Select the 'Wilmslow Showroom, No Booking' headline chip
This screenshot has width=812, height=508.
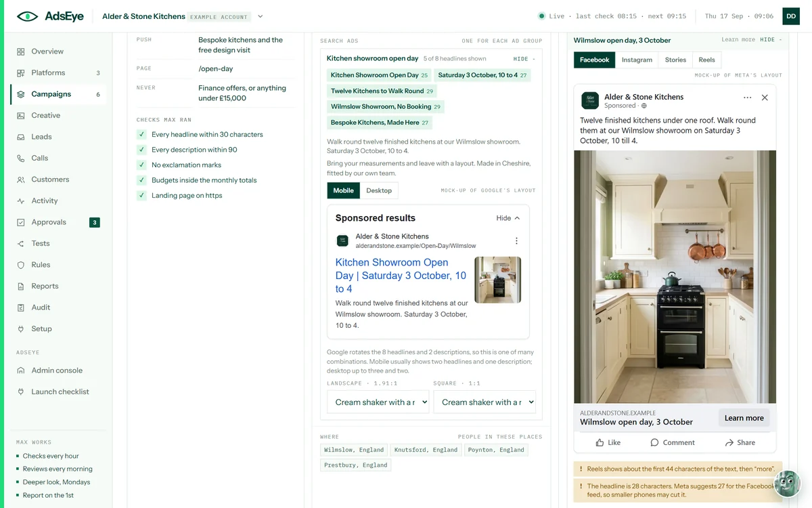[386, 106]
